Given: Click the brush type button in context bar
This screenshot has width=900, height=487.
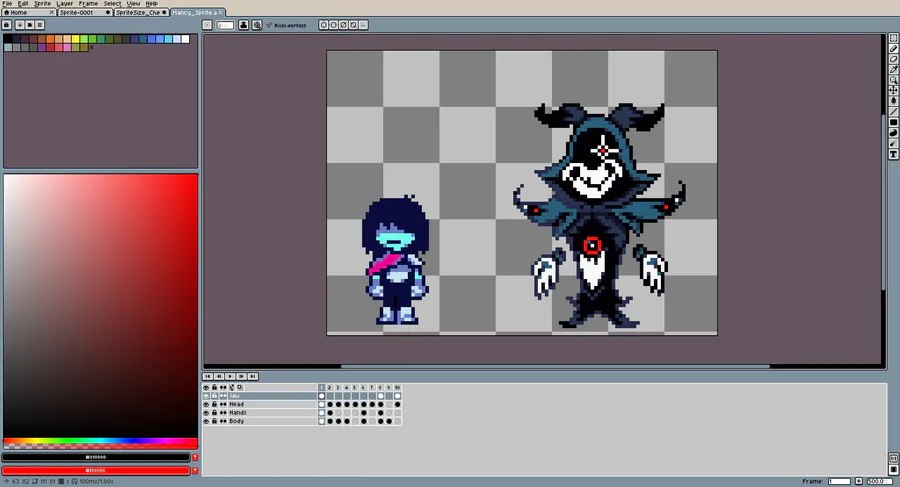Looking at the screenshot, I should click(207, 25).
